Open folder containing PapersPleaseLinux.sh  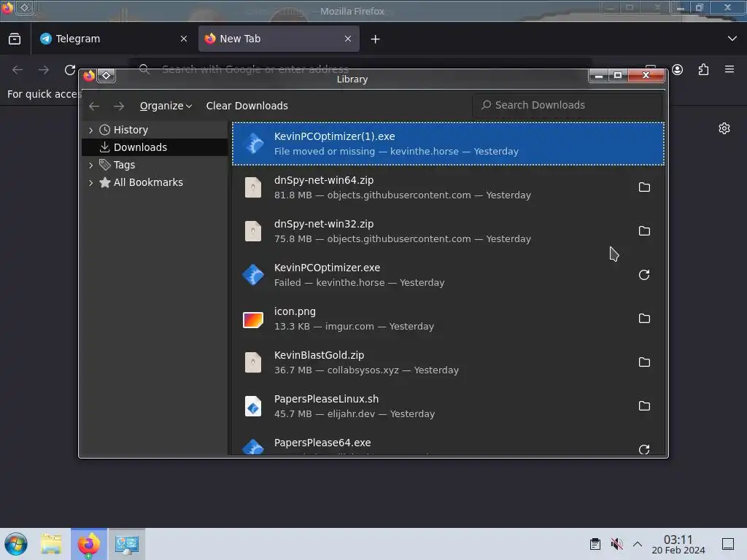tap(644, 406)
